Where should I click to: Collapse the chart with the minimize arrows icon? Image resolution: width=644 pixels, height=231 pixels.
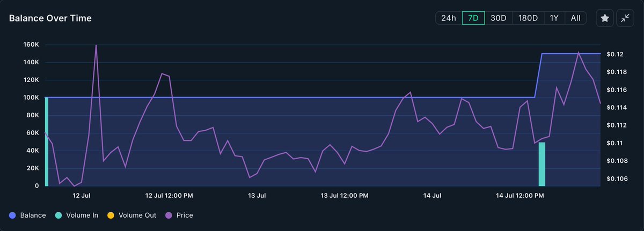coord(625,18)
